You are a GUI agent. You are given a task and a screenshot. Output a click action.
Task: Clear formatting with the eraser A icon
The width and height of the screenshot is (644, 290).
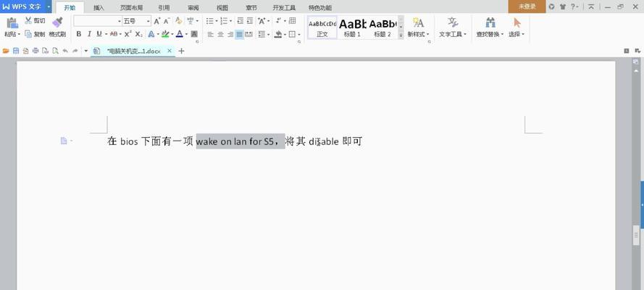179,20
